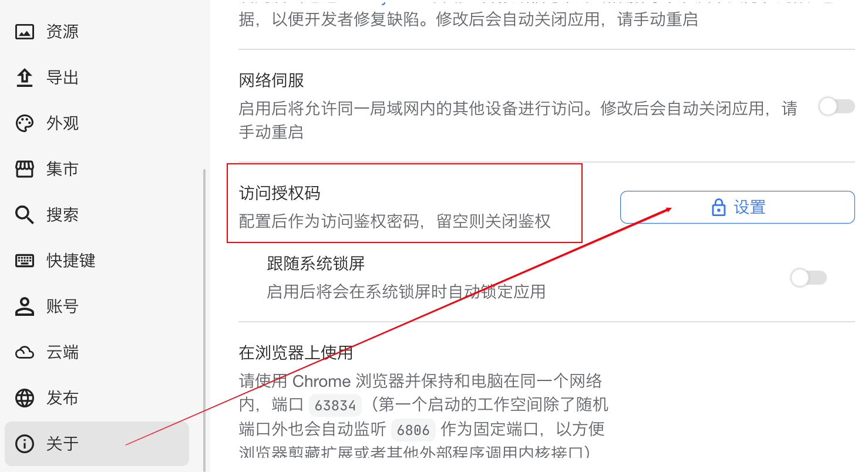Go to the 集市 marketplace store icon
This screenshot has width=868, height=472.
pyautogui.click(x=25, y=169)
